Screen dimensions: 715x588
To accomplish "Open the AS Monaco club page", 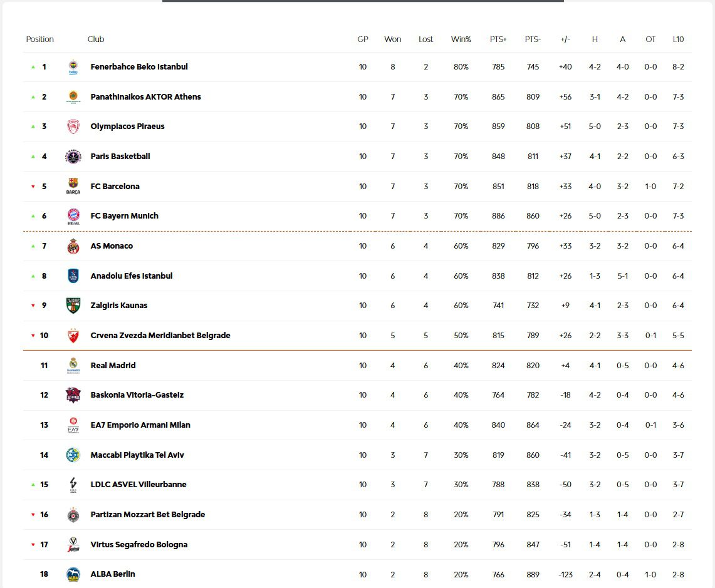I will pyautogui.click(x=112, y=246).
